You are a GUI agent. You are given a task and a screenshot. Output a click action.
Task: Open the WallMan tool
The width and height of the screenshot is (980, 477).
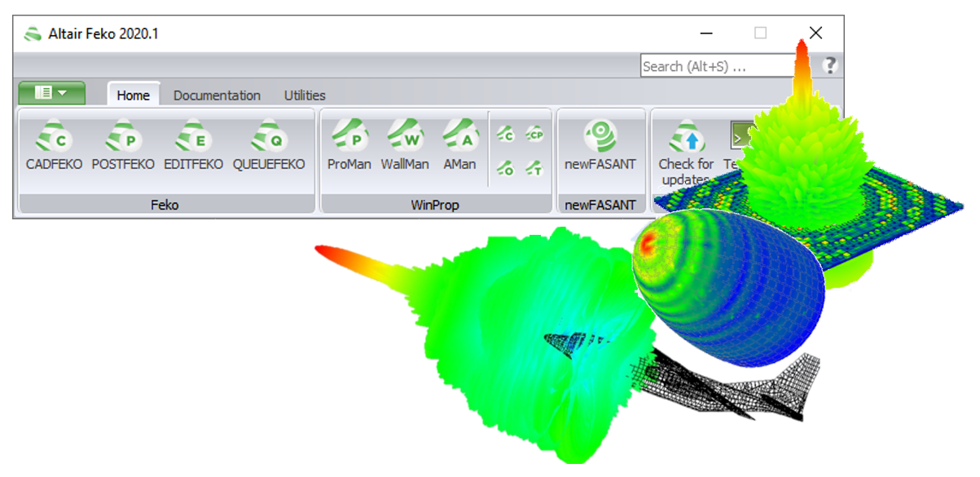[405, 144]
